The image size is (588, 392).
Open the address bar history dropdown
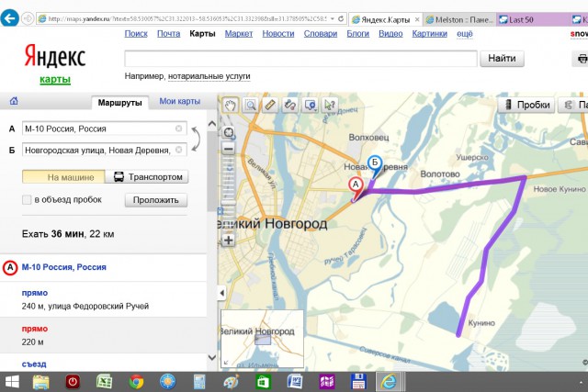point(333,18)
